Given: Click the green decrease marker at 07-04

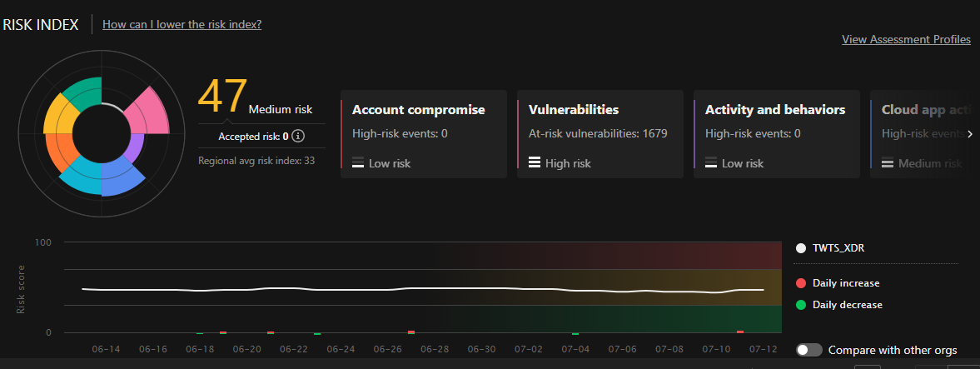Looking at the screenshot, I should 575,333.
